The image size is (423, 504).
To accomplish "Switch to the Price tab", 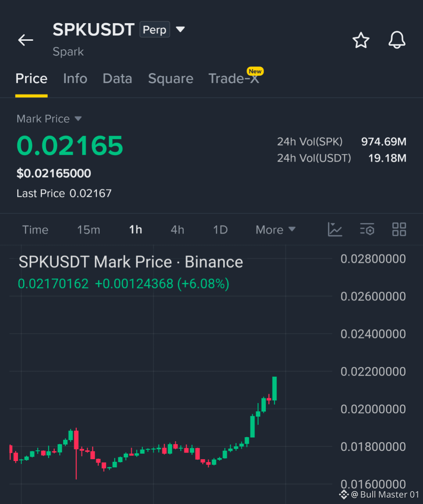I will click(x=32, y=79).
